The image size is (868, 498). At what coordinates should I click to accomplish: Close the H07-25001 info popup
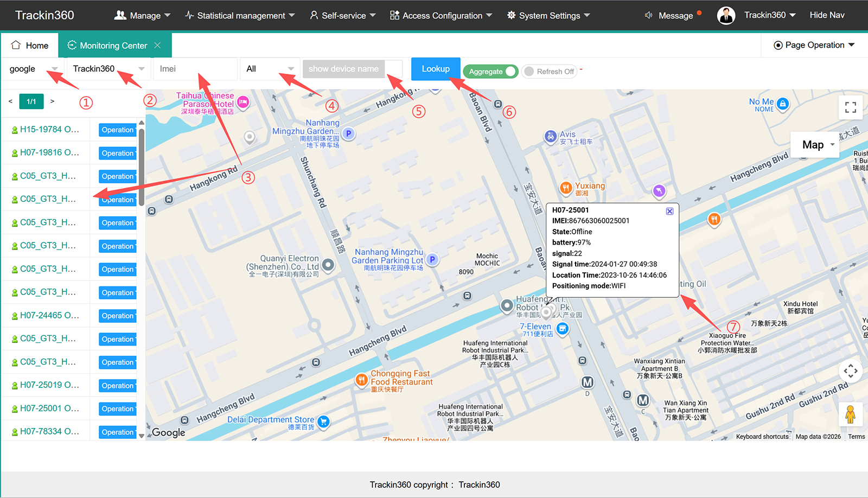[x=670, y=211]
